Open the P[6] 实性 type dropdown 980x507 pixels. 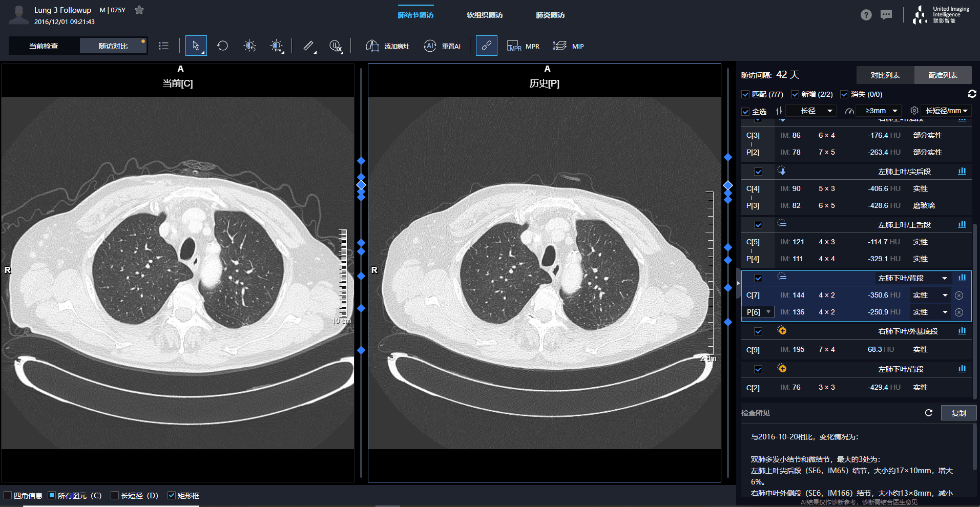click(930, 312)
